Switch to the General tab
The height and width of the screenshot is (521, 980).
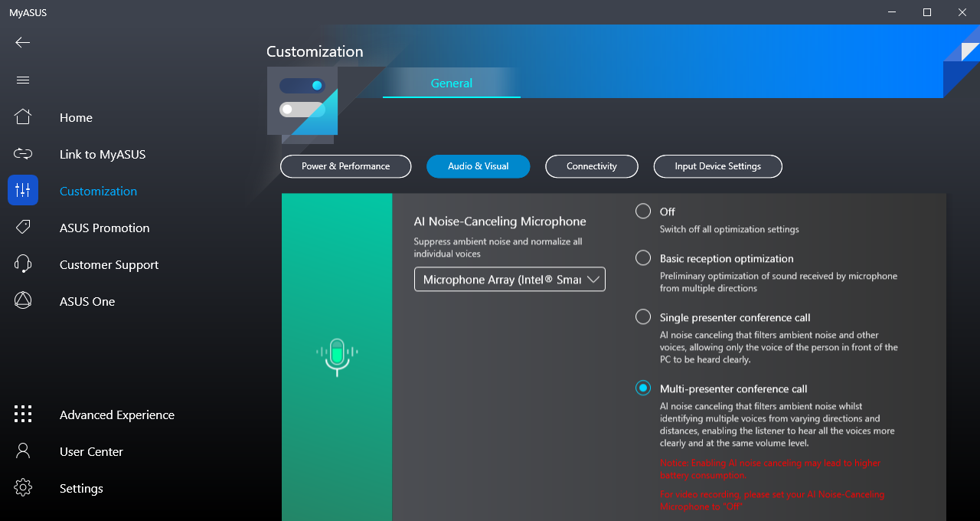pyautogui.click(x=452, y=83)
